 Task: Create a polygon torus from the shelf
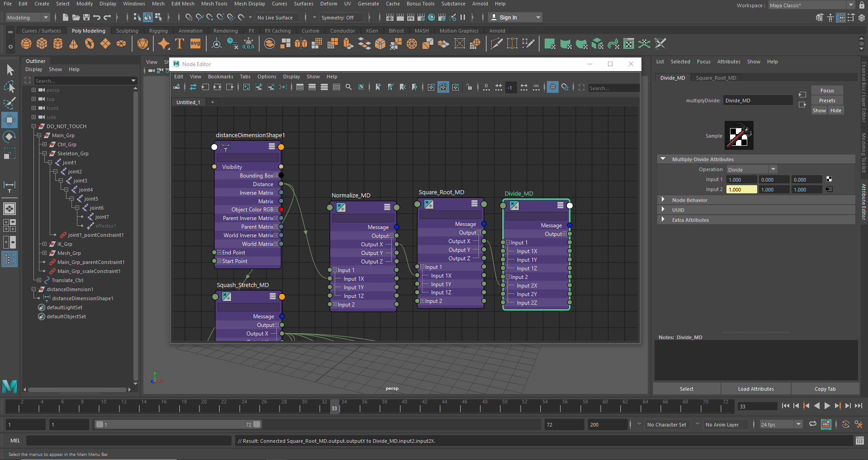pyautogui.click(x=89, y=44)
